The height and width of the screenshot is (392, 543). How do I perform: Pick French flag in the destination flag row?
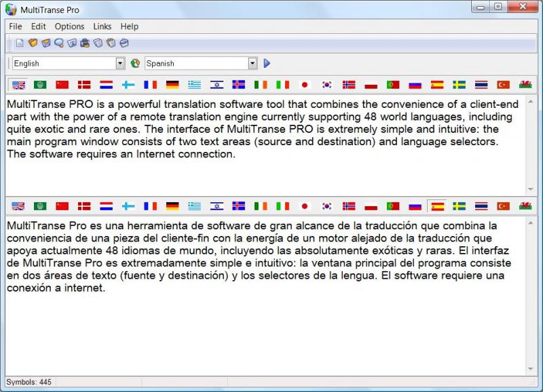click(150, 206)
